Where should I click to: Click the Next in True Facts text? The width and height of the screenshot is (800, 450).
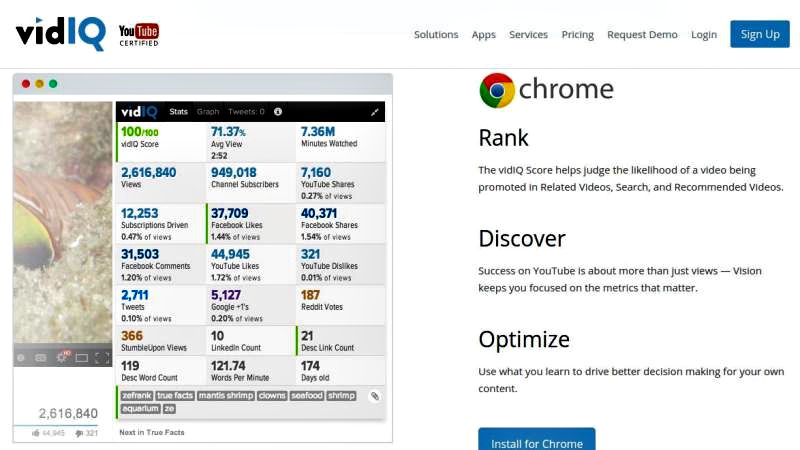point(152,432)
